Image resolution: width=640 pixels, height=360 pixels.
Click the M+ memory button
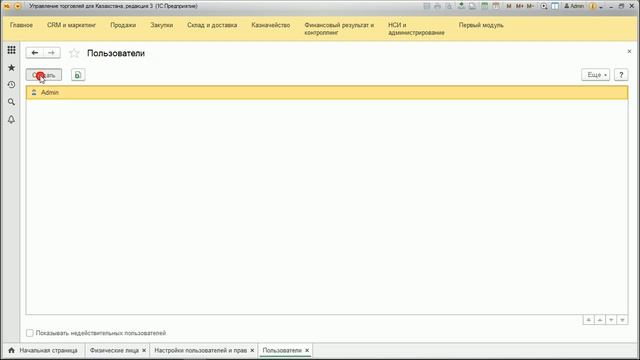[520, 6]
